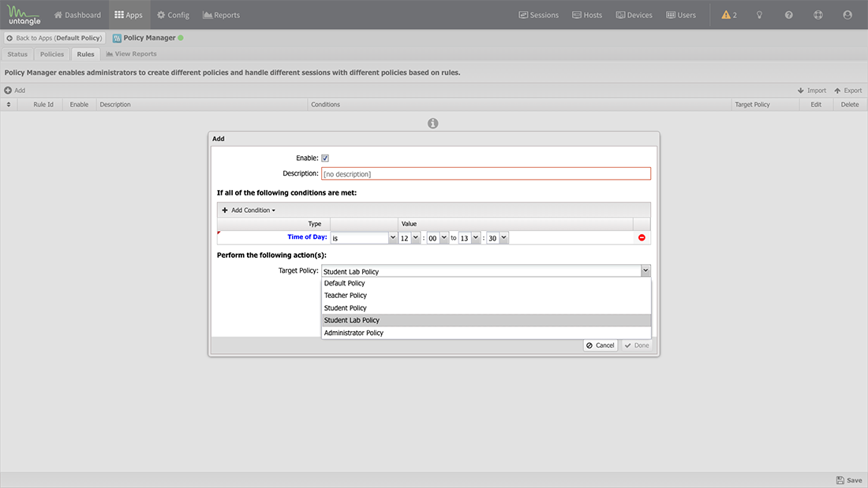The image size is (868, 488).
Task: Open the Add Condition dropdown
Action: [249, 210]
